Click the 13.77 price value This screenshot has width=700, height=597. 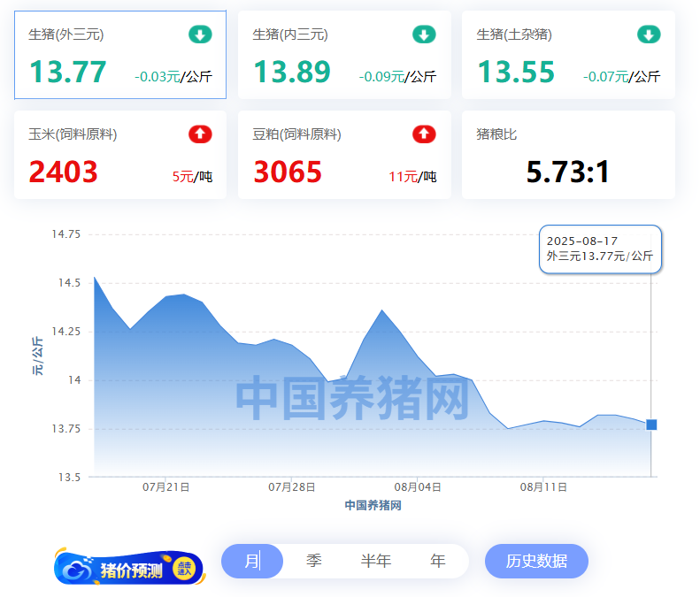pos(68,72)
